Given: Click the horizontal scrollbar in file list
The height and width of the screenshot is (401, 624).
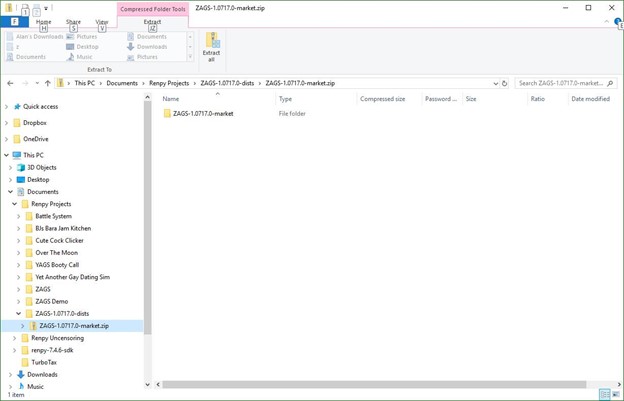Looking at the screenshot, I should [374, 384].
